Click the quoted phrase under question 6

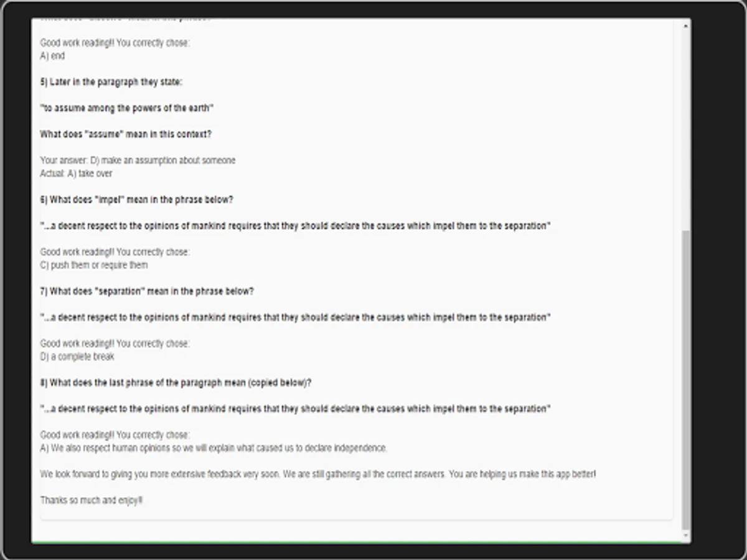pos(296,226)
